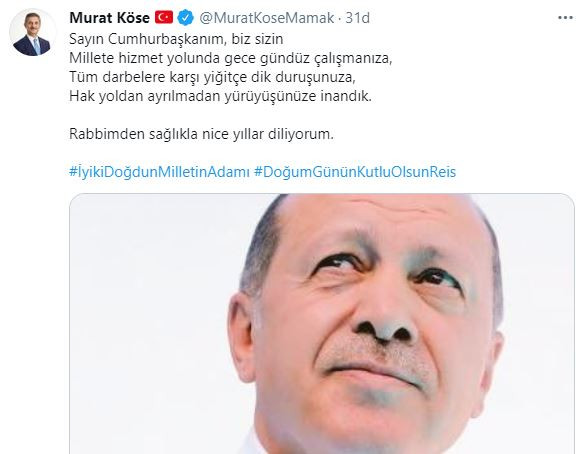The image size is (586, 454).
Task: Open the Murat Köse display name link
Action: click(x=110, y=18)
